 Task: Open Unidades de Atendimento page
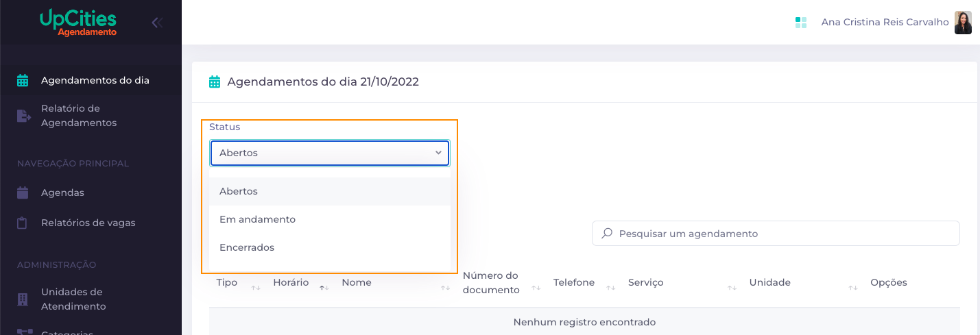[72, 299]
